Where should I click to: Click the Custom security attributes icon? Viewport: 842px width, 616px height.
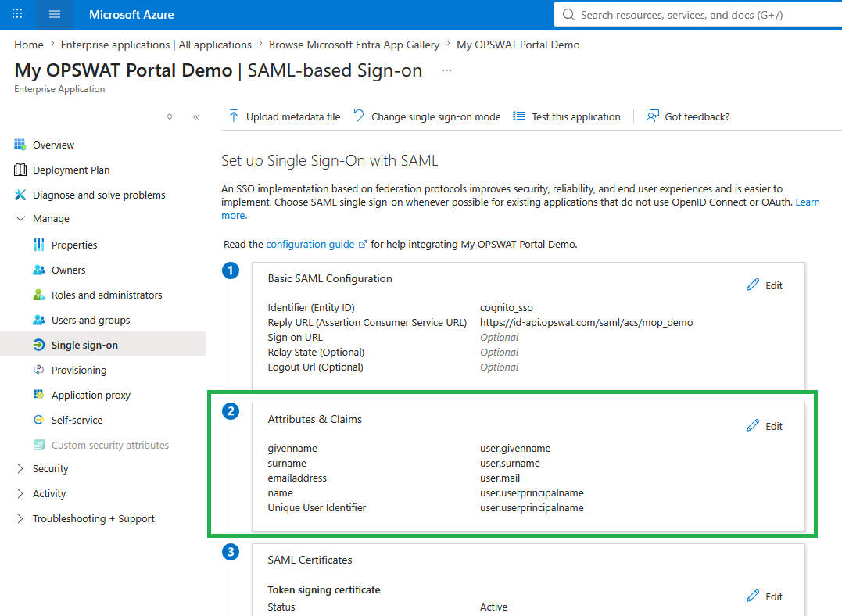coord(39,445)
